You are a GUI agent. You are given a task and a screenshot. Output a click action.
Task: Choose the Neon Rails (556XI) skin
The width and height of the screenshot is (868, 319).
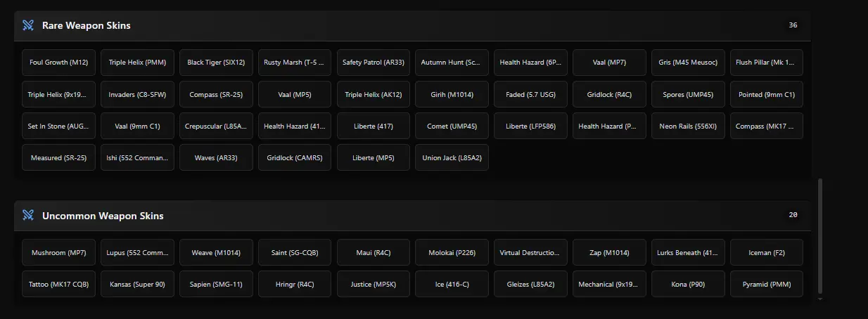[688, 126]
